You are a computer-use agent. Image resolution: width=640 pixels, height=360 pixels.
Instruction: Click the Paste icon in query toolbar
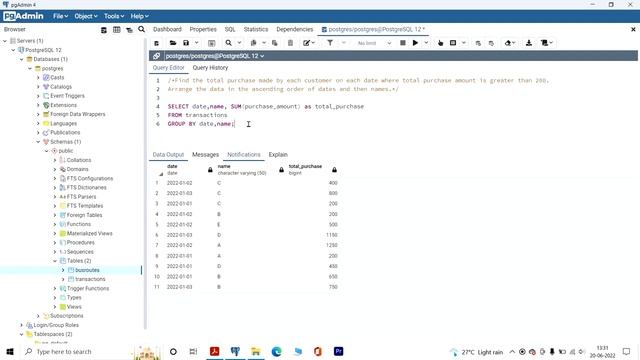[x=275, y=43]
